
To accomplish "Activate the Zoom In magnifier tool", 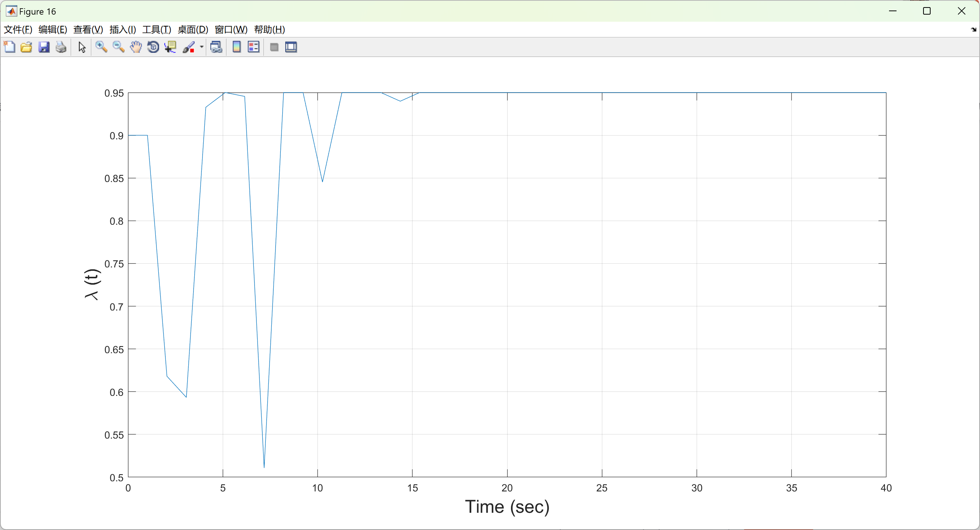I will [101, 47].
